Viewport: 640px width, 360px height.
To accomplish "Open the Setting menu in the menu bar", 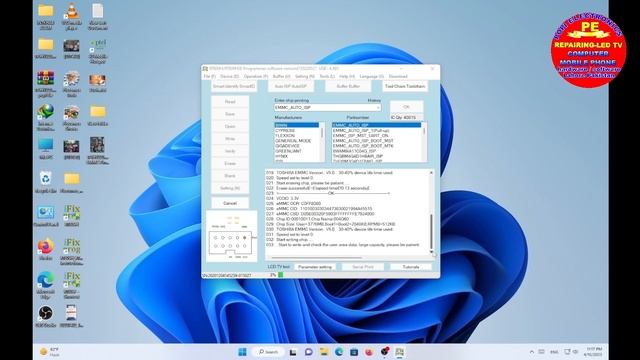I will [305, 76].
